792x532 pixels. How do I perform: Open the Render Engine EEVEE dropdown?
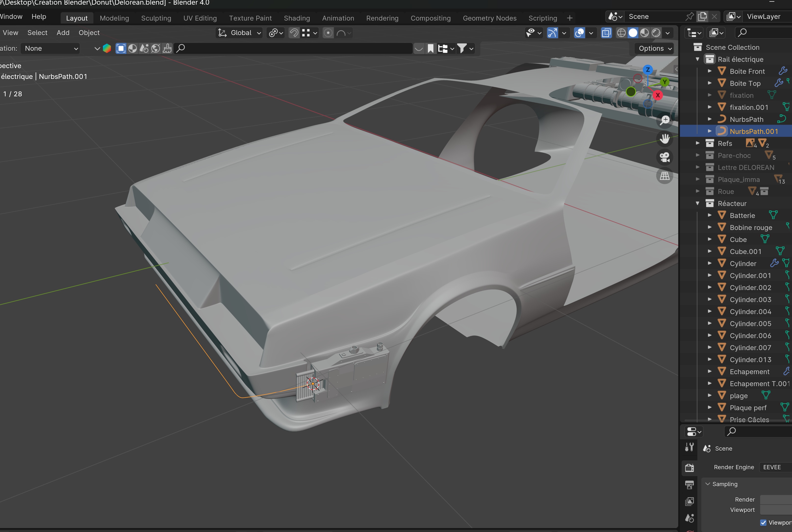pos(776,467)
